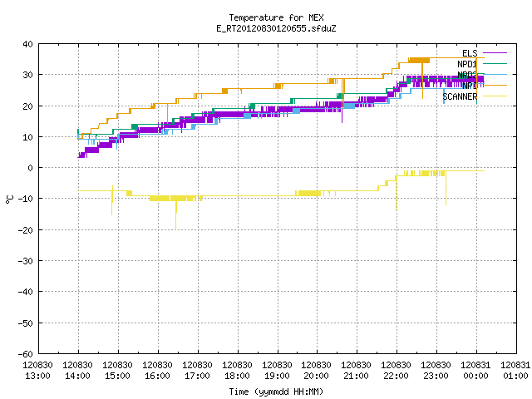Select the 'ELS' legend label
The width and height of the screenshot is (532, 399).
coord(470,53)
